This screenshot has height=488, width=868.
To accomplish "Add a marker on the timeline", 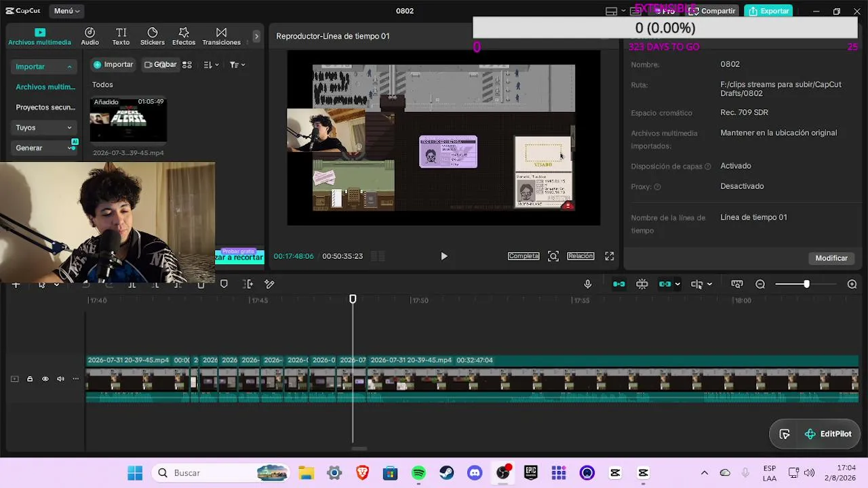I will [224, 284].
